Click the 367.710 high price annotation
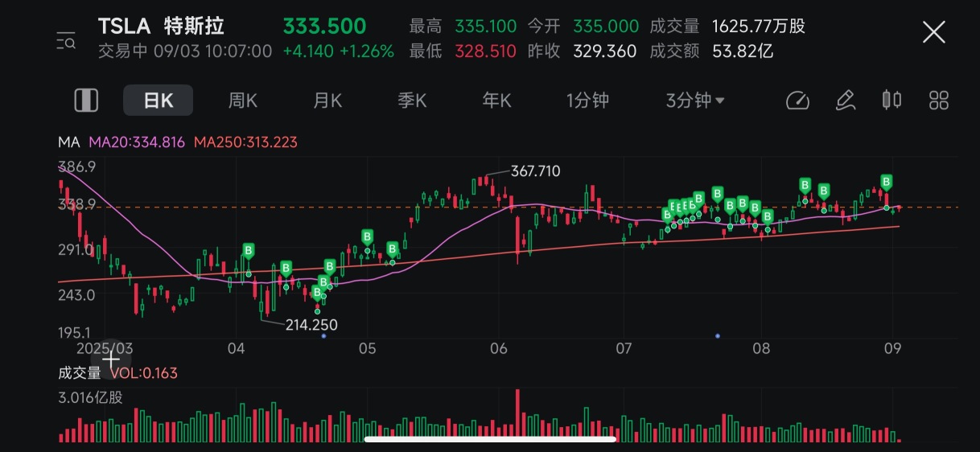This screenshot has width=980, height=452. point(535,171)
